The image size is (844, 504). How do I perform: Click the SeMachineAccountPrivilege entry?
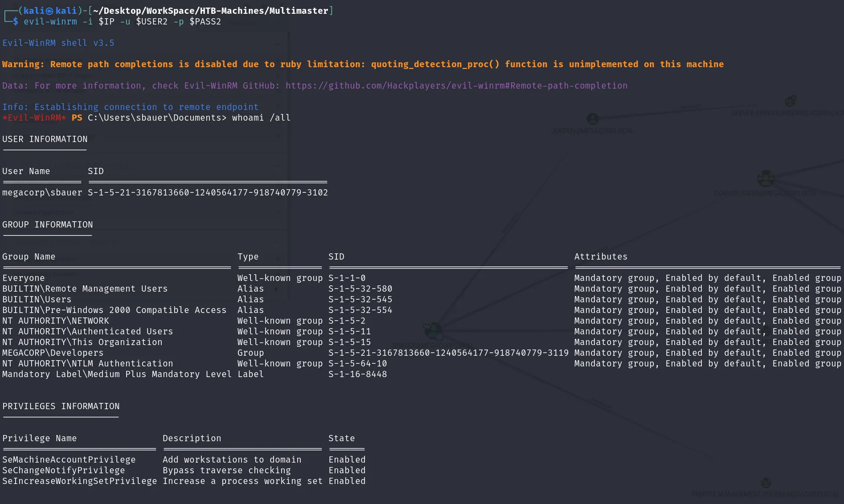pos(69,459)
